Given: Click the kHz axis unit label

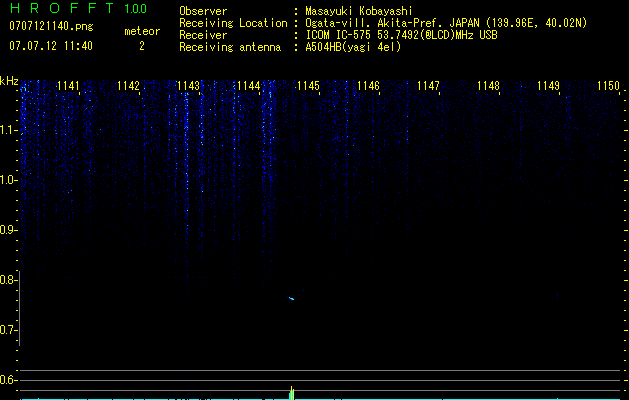Looking at the screenshot, I should click(x=9, y=81).
